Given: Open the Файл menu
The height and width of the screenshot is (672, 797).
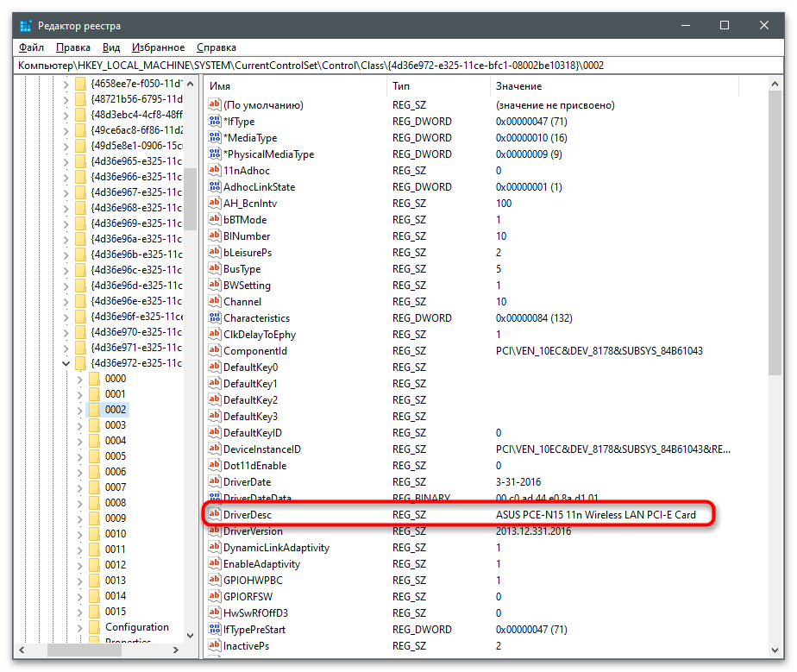Looking at the screenshot, I should click(32, 47).
